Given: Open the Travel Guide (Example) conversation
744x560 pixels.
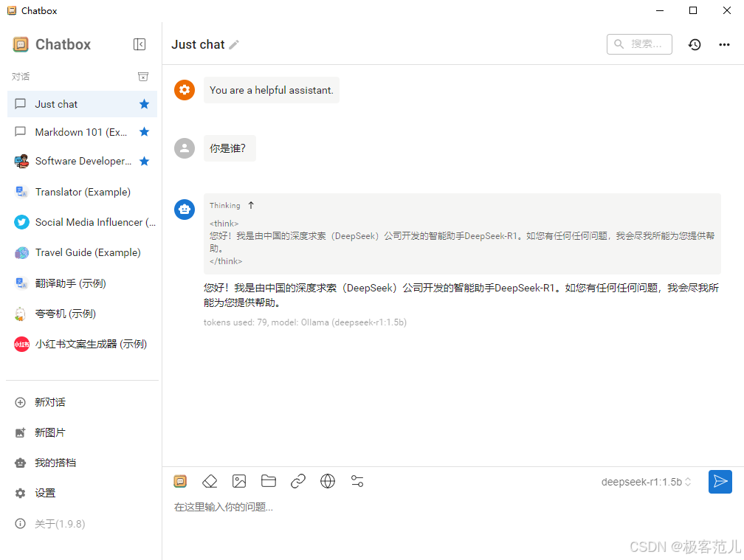Looking at the screenshot, I should click(82, 252).
